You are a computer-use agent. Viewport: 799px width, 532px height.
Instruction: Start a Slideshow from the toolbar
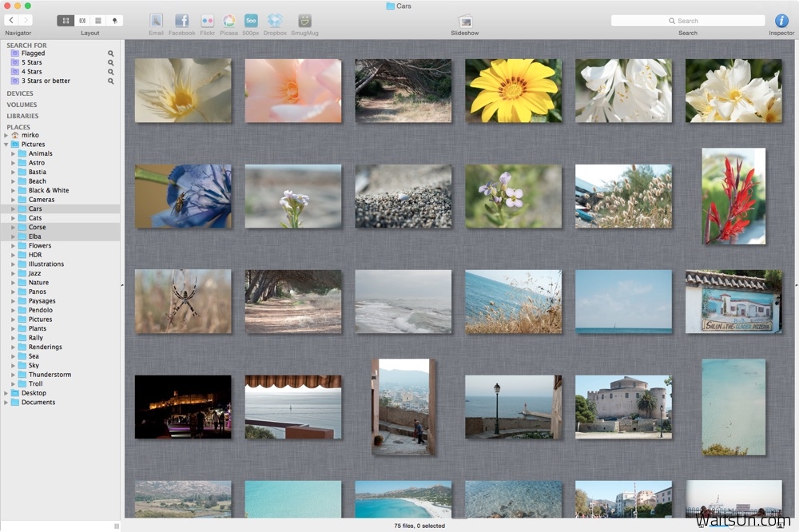coord(464,21)
